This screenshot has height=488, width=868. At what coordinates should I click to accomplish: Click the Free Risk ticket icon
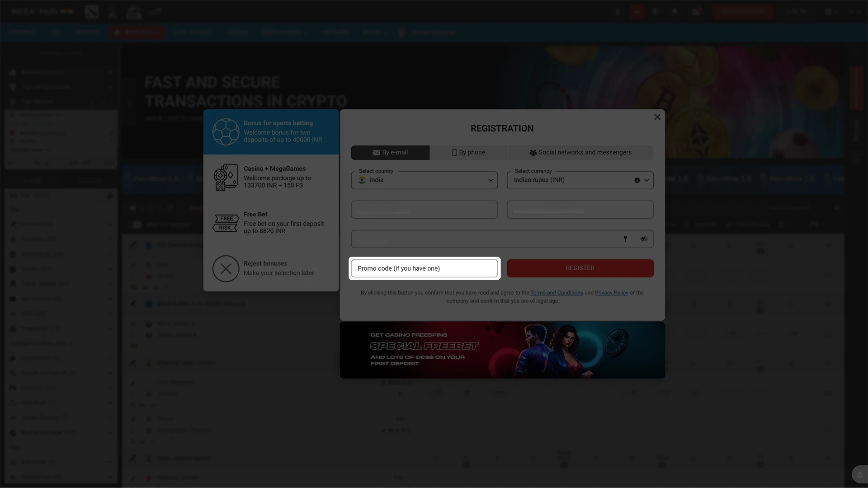(226, 223)
